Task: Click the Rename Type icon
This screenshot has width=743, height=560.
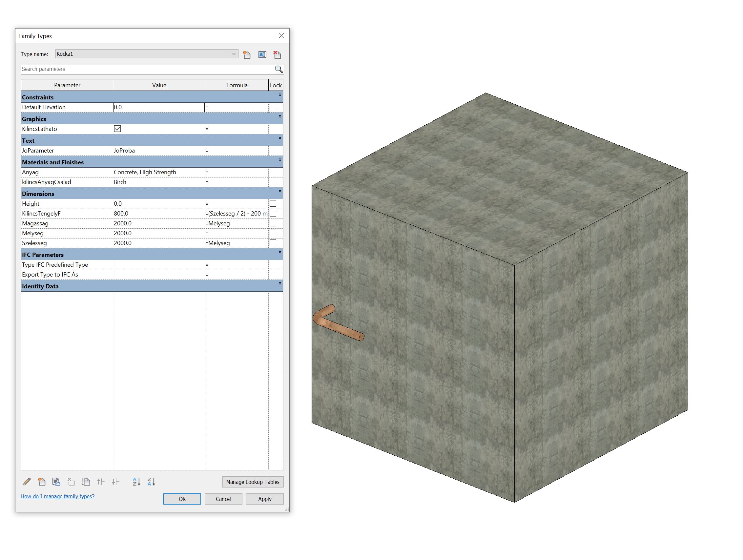Action: [262, 54]
